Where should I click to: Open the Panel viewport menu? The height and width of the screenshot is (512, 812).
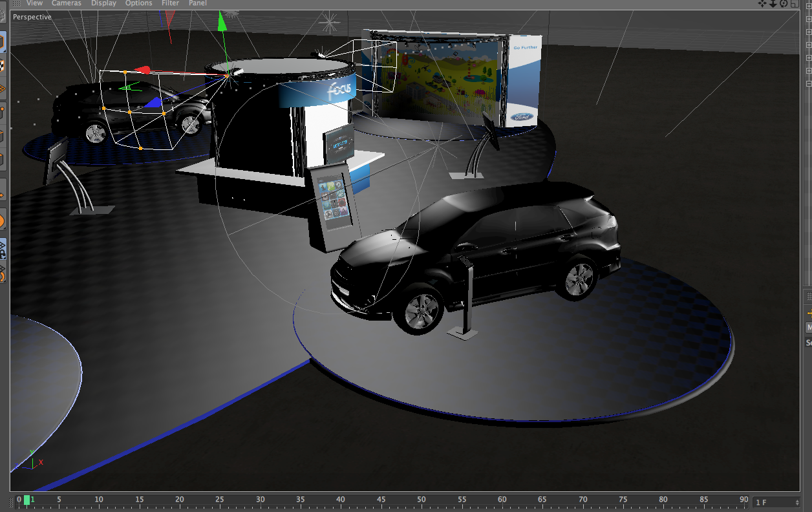point(197,3)
